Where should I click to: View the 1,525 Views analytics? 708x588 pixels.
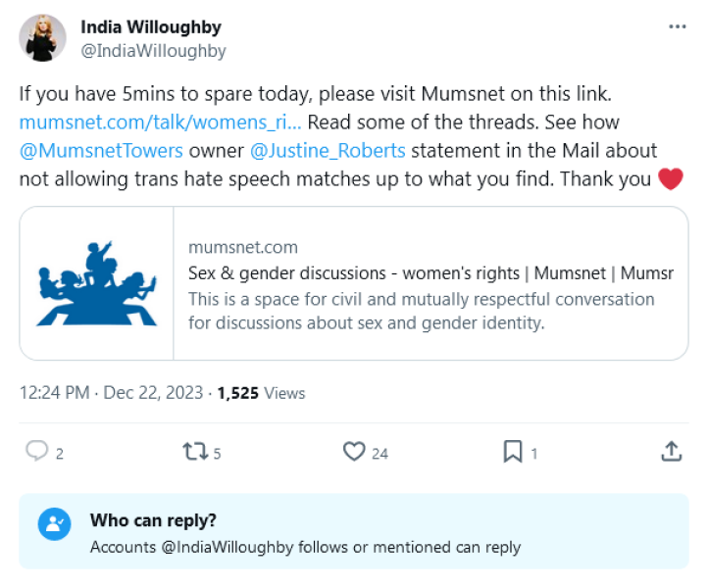click(261, 393)
